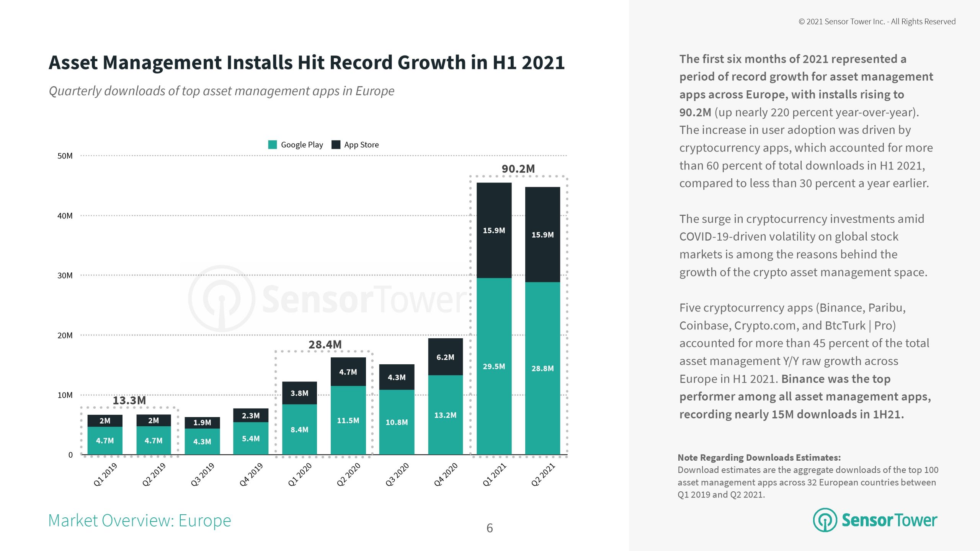Click the Market Overview: Europe footer text
Screen dimensions: 980x551
(139, 521)
